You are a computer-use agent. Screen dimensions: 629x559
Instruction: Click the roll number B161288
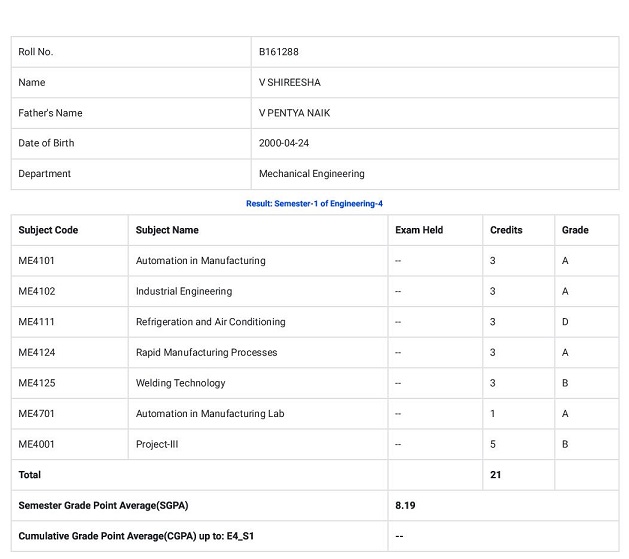click(x=278, y=52)
